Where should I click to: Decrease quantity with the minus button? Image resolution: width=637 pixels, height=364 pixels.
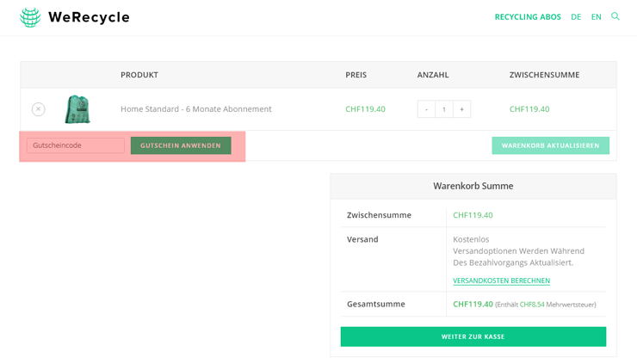click(x=426, y=109)
